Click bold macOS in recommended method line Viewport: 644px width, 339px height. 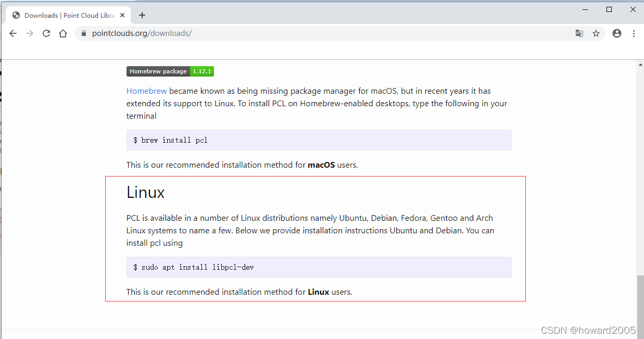pyautogui.click(x=321, y=165)
